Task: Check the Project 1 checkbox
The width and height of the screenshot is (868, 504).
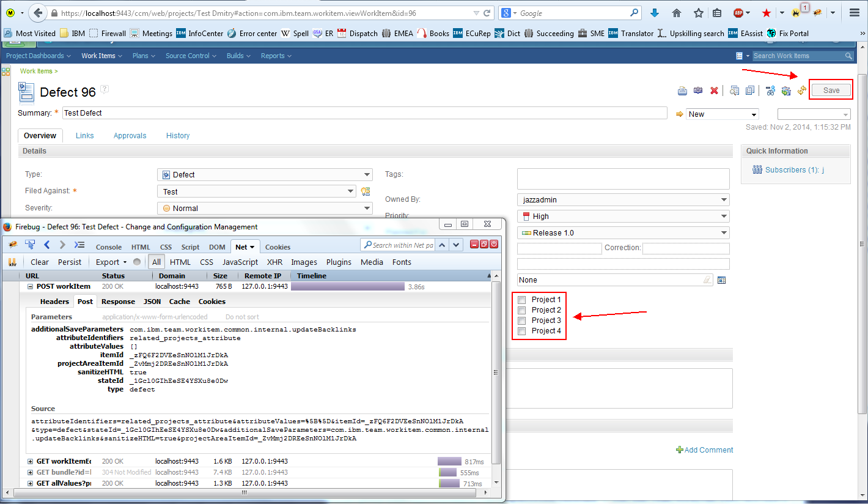Action: (x=521, y=300)
